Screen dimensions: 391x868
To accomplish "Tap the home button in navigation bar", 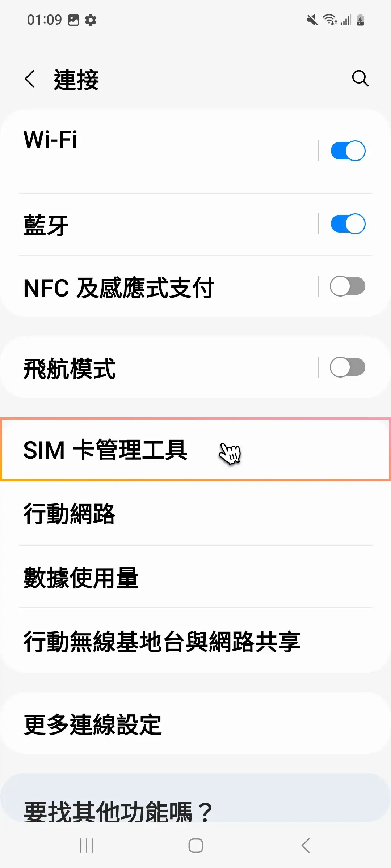I will [195, 846].
